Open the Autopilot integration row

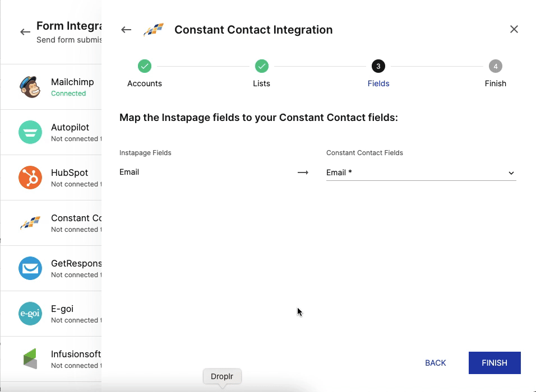(x=51, y=132)
